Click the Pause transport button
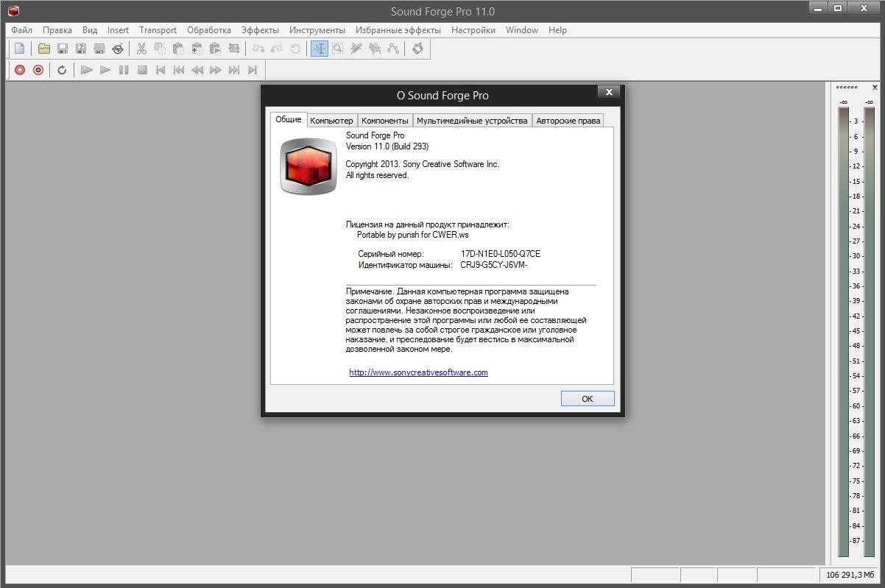The image size is (885, 588). 124,70
